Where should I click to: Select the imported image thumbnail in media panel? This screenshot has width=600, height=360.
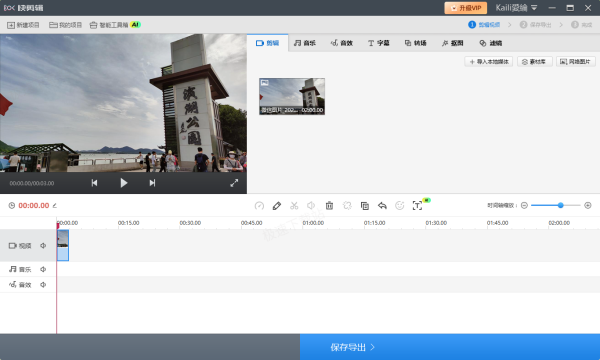pyautogui.click(x=292, y=96)
